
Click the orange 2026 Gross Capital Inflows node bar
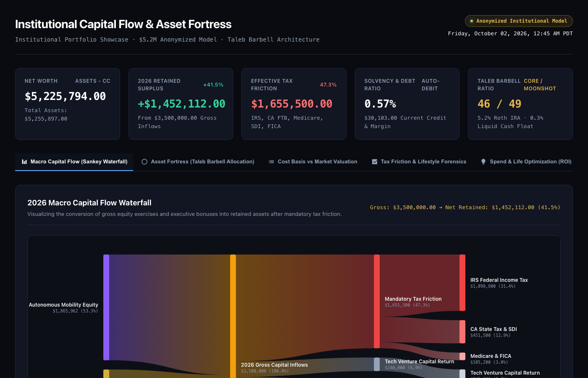[233, 316]
